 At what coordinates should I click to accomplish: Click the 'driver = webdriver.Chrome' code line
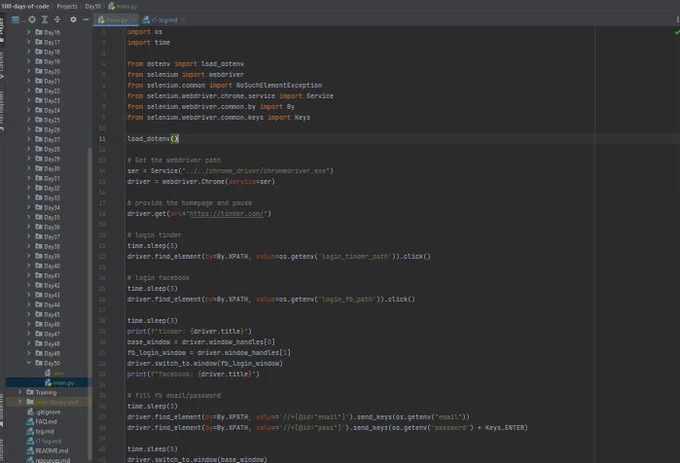201,182
